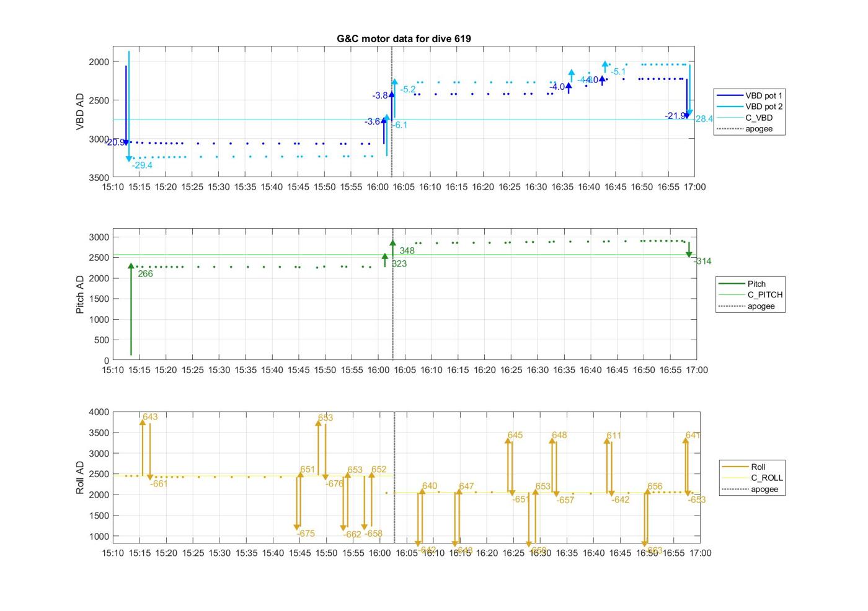Click the -661 roll data label
The width and height of the screenshot is (868, 611).
pos(159,484)
